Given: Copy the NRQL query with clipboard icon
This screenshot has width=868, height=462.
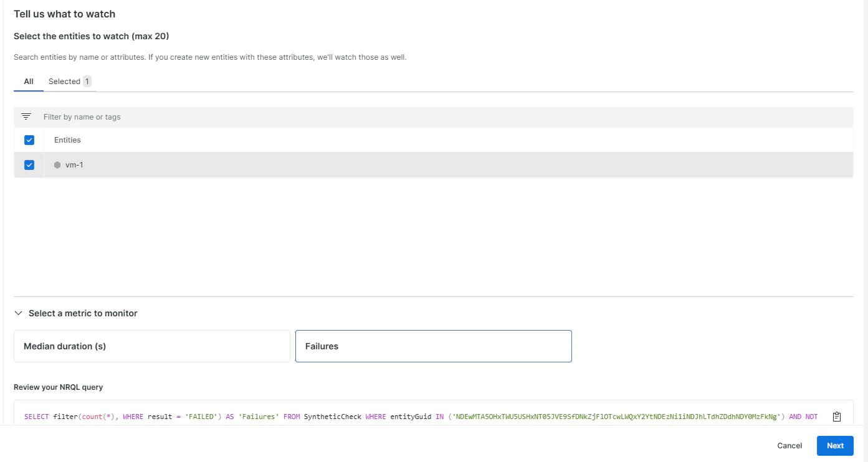Looking at the screenshot, I should click(x=837, y=417).
